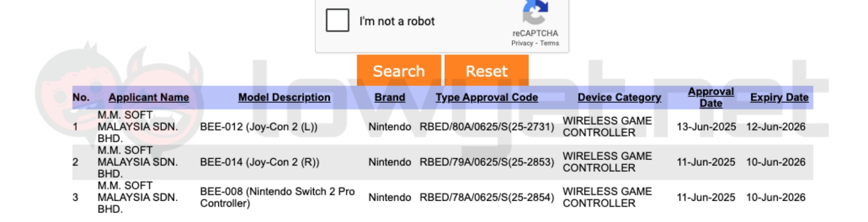
Task: Click applicant M.M. SOFT MALAYSIA in row 2
Action: [138, 162]
